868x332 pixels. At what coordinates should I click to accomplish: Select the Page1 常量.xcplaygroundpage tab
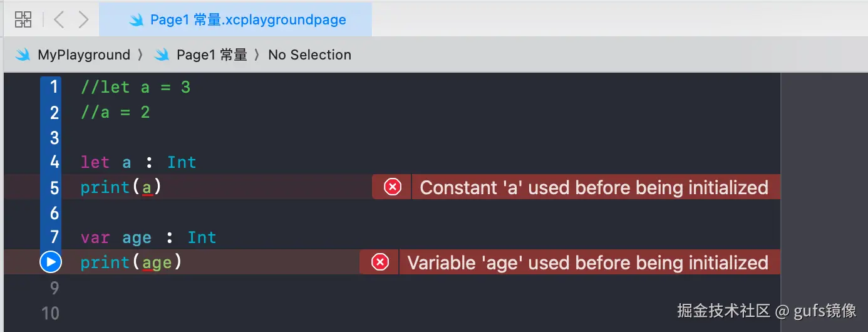pos(247,20)
